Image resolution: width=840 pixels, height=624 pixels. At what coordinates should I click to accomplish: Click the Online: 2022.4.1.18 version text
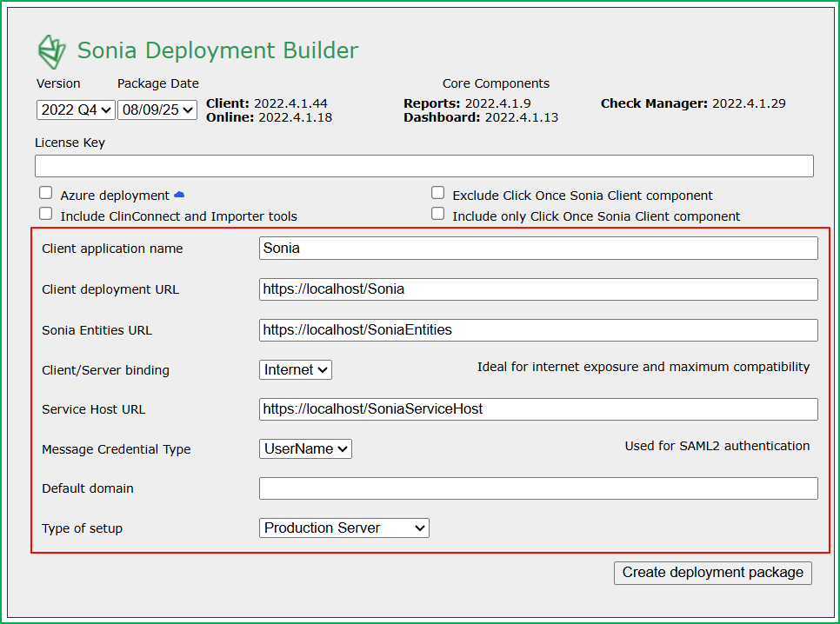pos(269,117)
